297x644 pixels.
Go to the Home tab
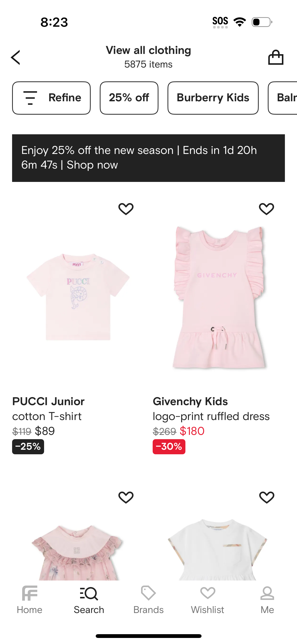coord(29,600)
